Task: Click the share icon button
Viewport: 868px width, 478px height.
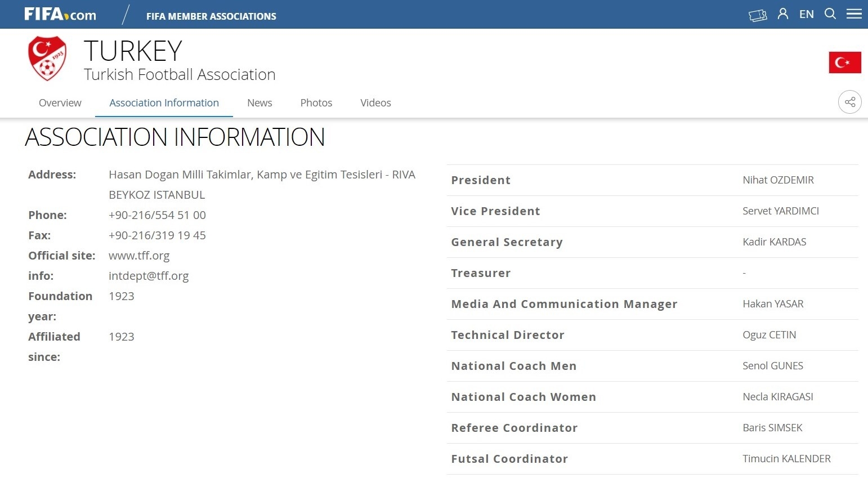Action: coord(850,102)
